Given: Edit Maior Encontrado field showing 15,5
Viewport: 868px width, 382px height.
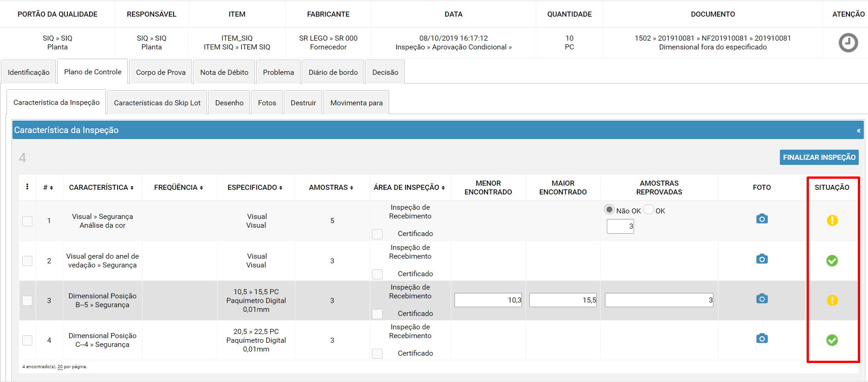Looking at the screenshot, I should point(563,300).
